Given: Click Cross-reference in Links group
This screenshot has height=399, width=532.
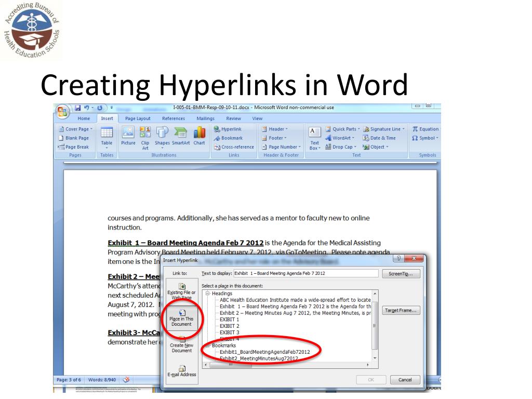Looking at the screenshot, I should point(234,147).
